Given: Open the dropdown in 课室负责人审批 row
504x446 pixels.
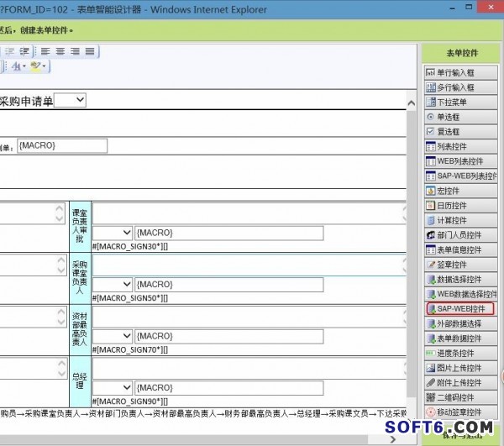Looking at the screenshot, I should (x=113, y=233).
